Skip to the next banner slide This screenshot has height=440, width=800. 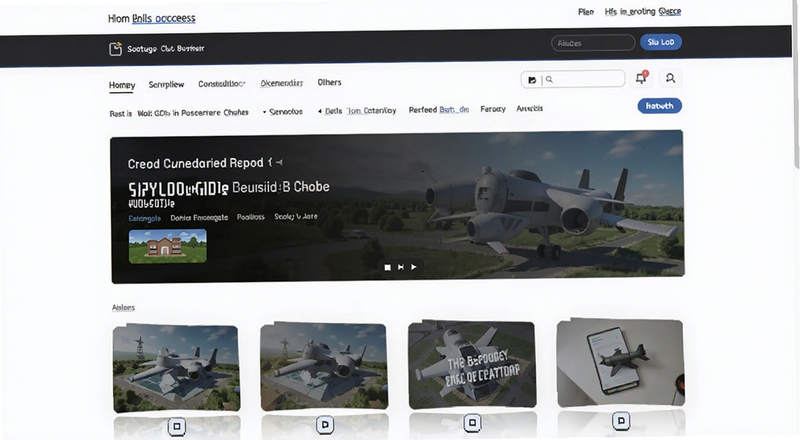(401, 267)
